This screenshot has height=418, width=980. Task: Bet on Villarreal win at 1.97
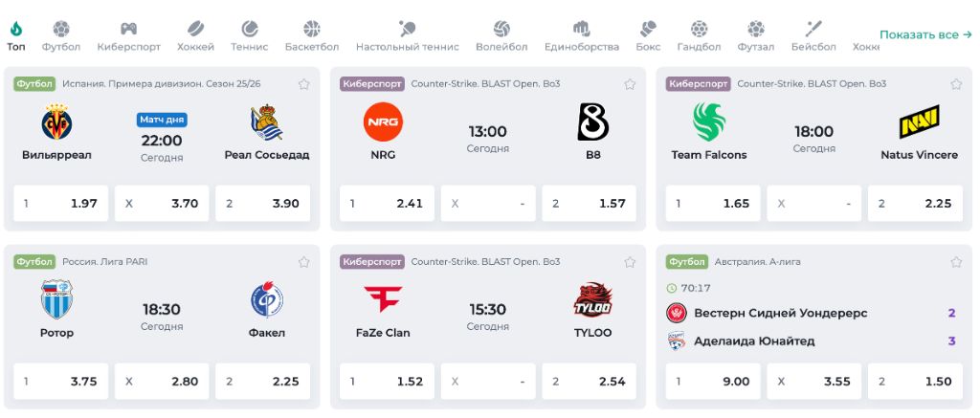60,204
